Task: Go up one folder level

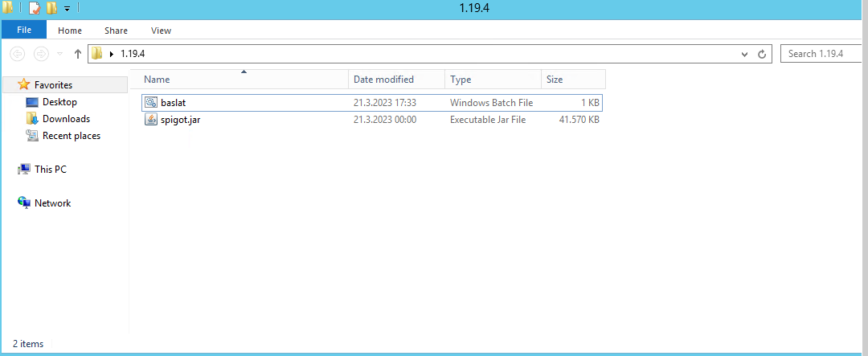Action: click(77, 54)
